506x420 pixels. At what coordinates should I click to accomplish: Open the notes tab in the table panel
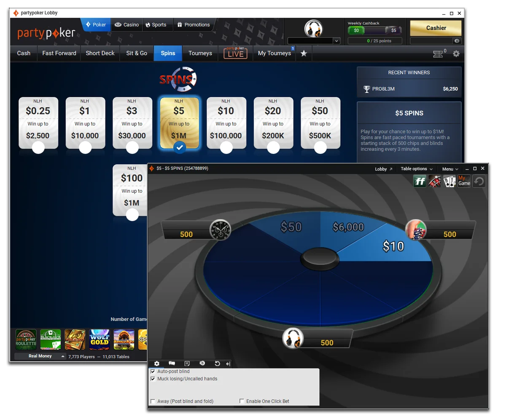pos(187,363)
